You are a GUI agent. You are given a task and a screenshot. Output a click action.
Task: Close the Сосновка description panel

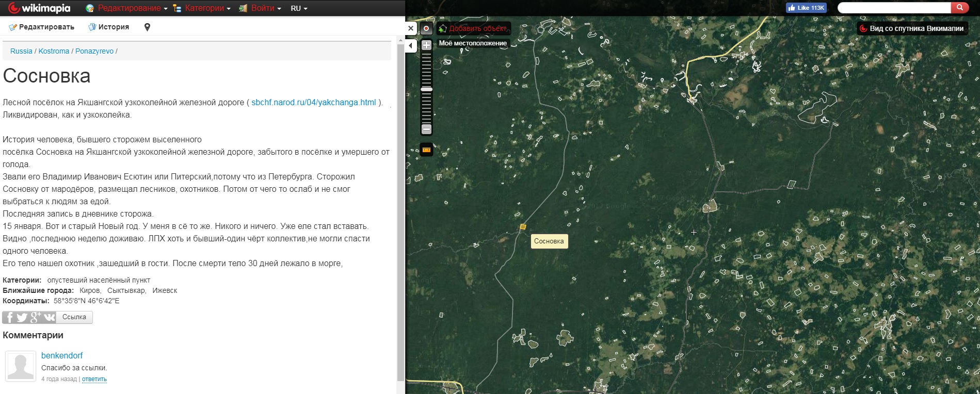[x=410, y=28]
